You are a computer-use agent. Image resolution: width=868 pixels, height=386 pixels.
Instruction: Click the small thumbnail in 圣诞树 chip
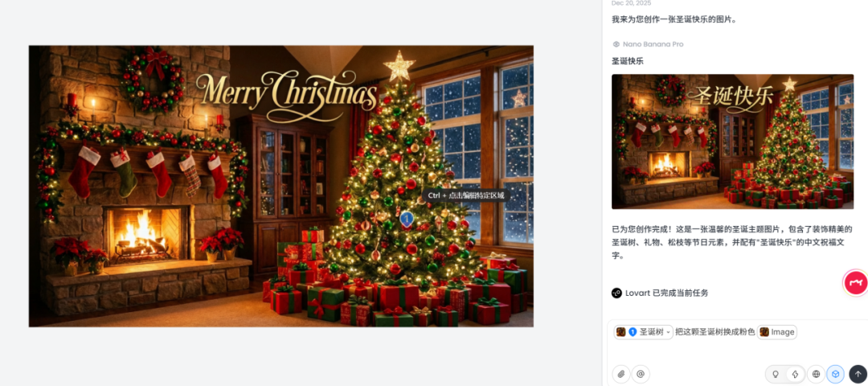tap(621, 332)
